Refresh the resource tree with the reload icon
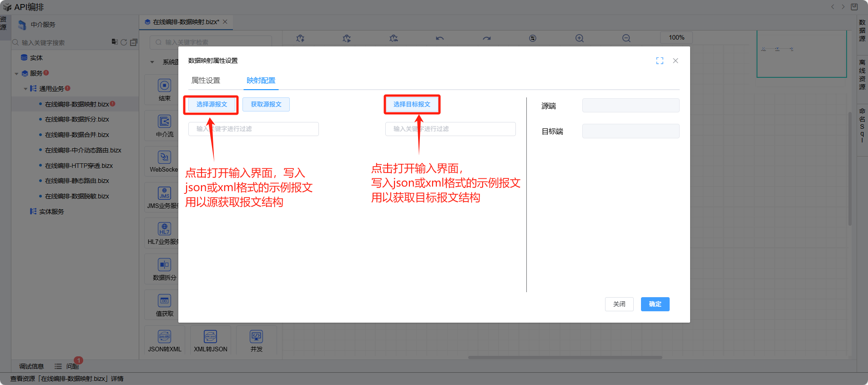 click(x=124, y=42)
